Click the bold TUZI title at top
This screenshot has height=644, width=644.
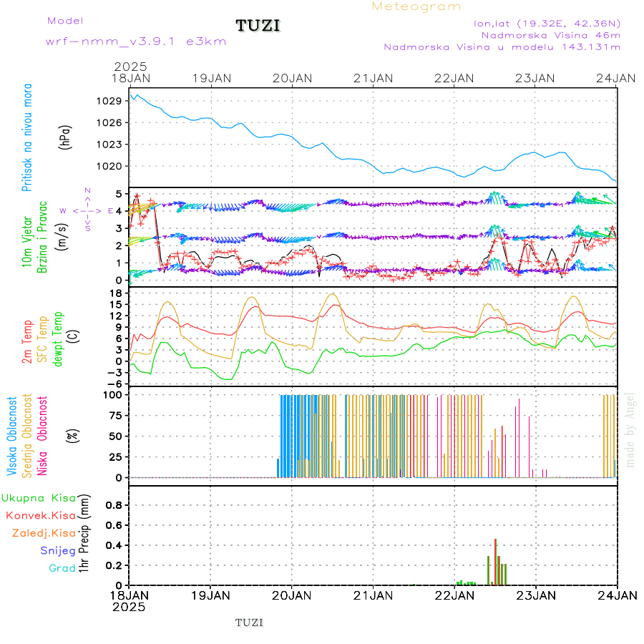pos(258,26)
